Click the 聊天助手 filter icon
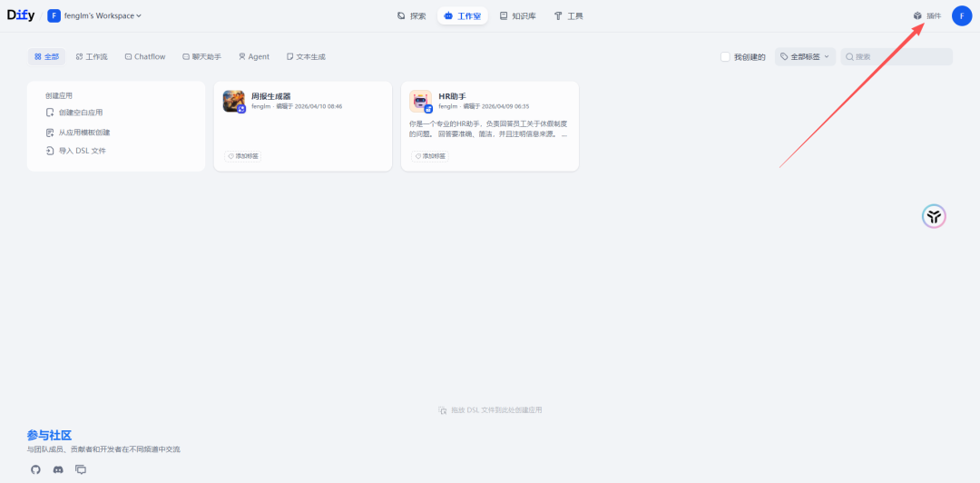 186,56
